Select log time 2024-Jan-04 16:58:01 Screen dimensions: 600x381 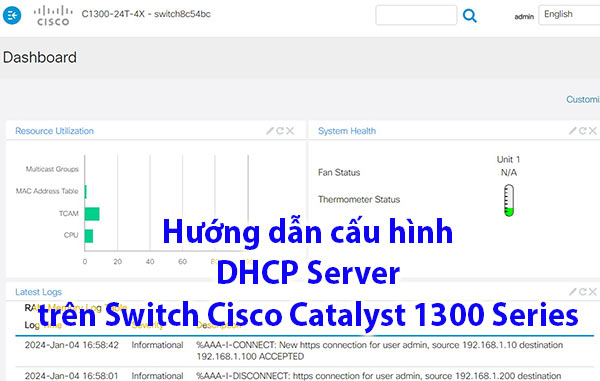tap(72, 376)
